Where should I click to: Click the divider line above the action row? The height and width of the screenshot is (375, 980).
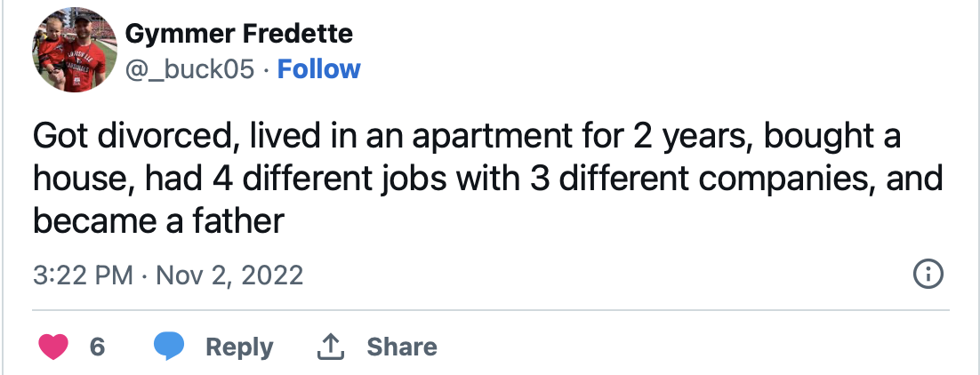point(491,310)
